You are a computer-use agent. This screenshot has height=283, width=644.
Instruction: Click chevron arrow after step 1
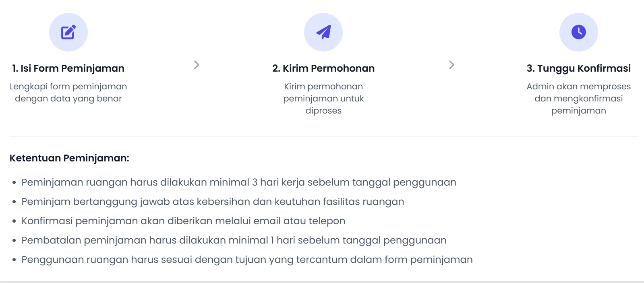(197, 65)
